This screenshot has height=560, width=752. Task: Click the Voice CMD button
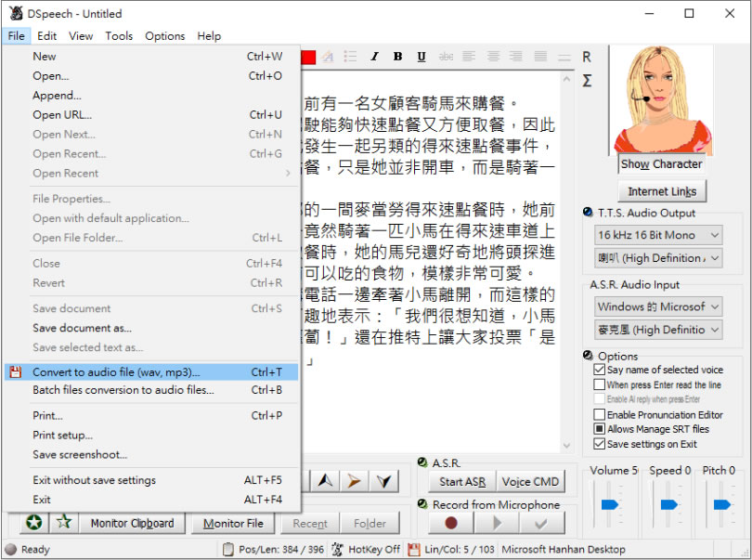[530, 481]
